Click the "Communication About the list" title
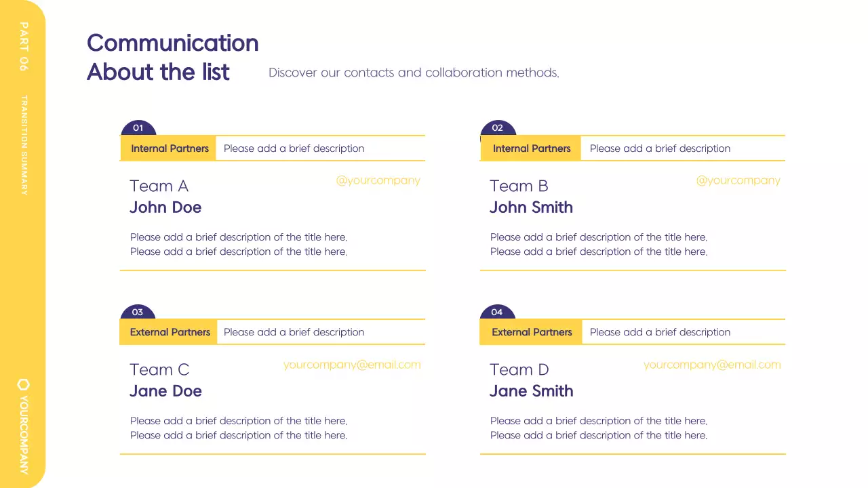 coord(172,57)
